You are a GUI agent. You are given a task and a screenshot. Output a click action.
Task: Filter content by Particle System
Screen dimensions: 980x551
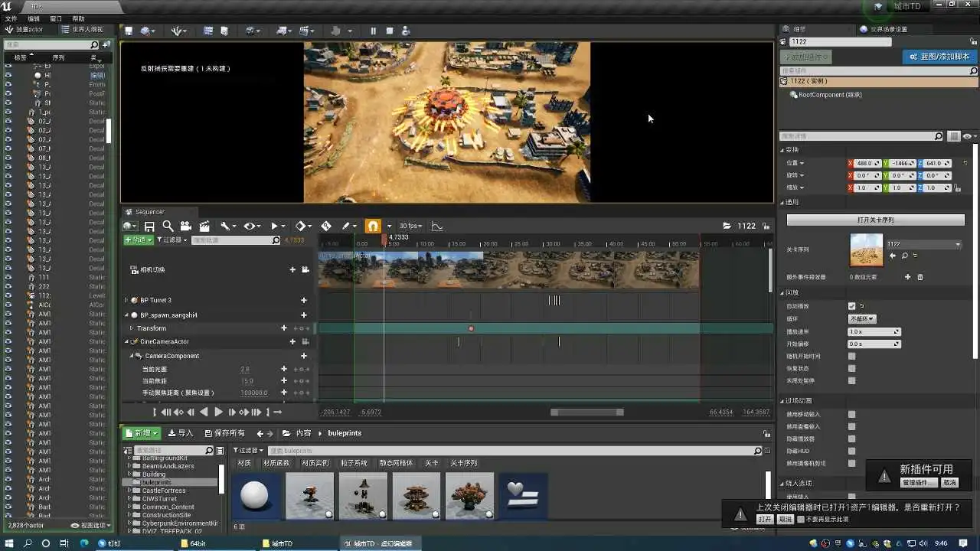tap(354, 463)
